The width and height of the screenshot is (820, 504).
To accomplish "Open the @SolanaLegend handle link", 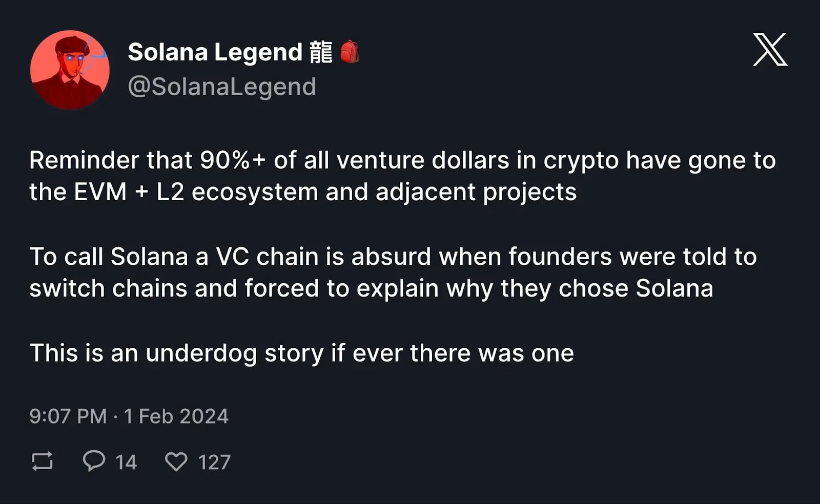I will [221, 87].
